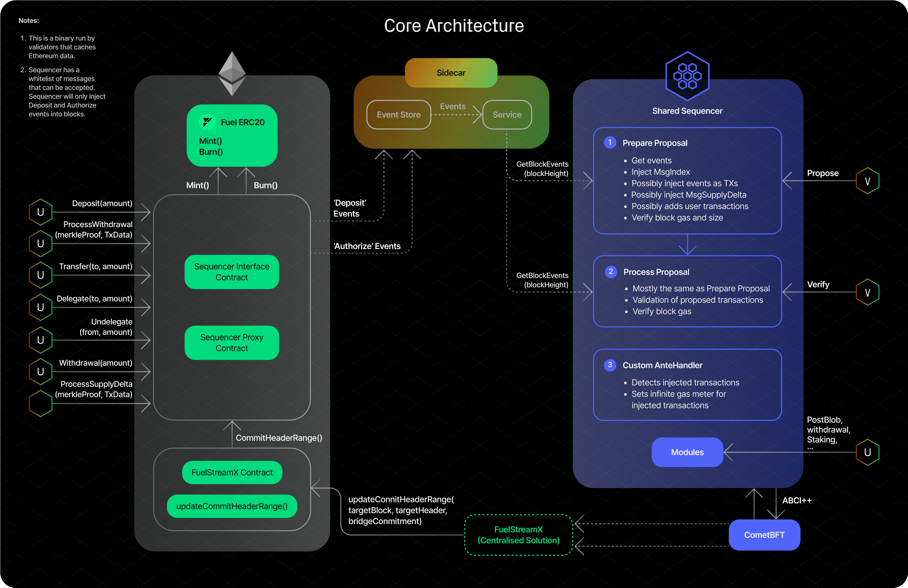The image size is (908, 588).
Task: Click the Shared Sequencer hexagon honeycomb icon
Action: (x=687, y=76)
